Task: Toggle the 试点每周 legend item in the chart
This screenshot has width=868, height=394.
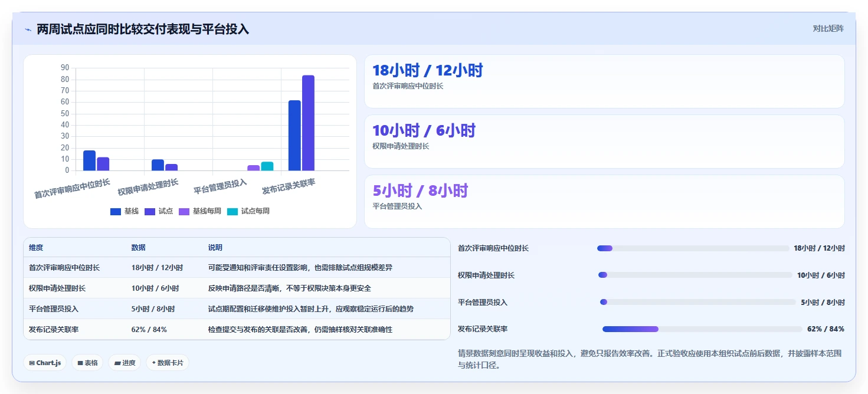Action: [x=248, y=211]
